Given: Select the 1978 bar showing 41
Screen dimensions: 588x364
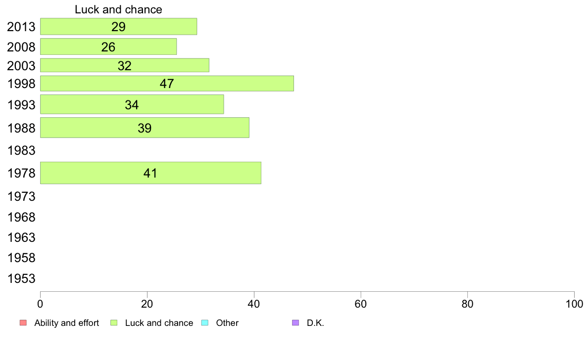Looking at the screenshot, I should [x=151, y=173].
